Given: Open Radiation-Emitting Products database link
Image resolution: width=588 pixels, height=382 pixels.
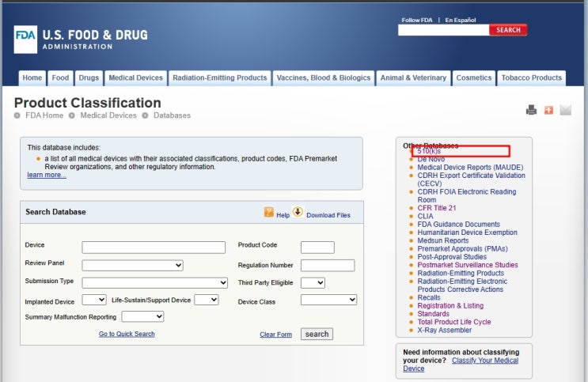Looking at the screenshot, I should (461, 273).
